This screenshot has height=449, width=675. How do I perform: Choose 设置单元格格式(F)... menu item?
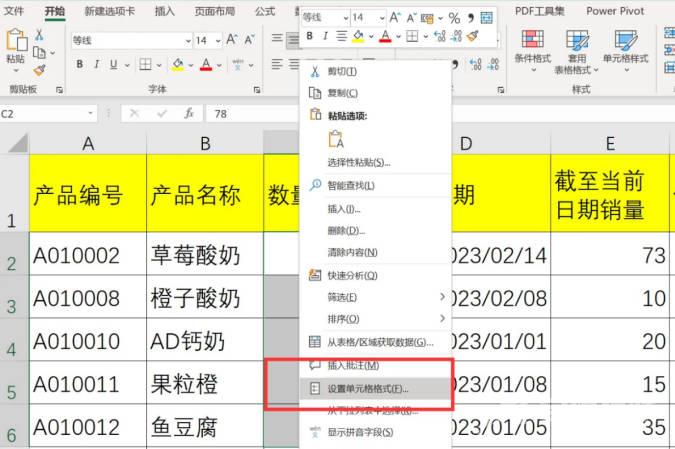pos(375,389)
